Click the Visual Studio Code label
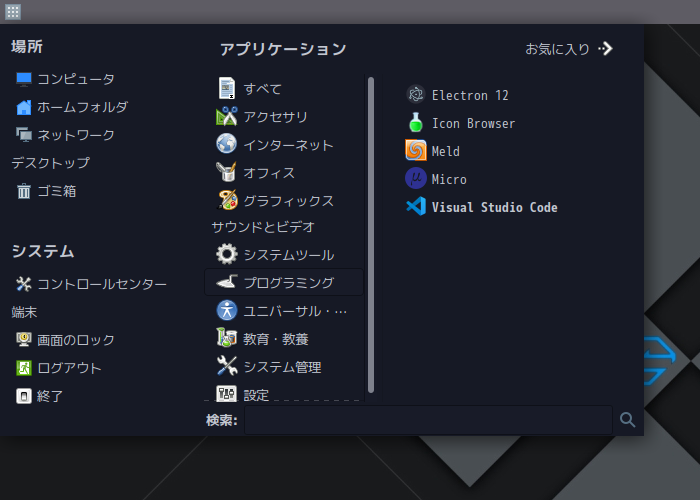 [x=495, y=207]
